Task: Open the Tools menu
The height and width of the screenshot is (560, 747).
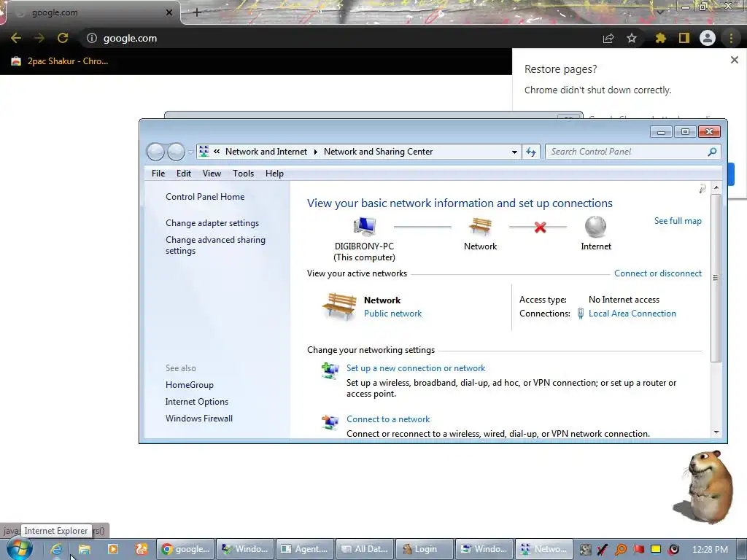Action: click(x=243, y=174)
